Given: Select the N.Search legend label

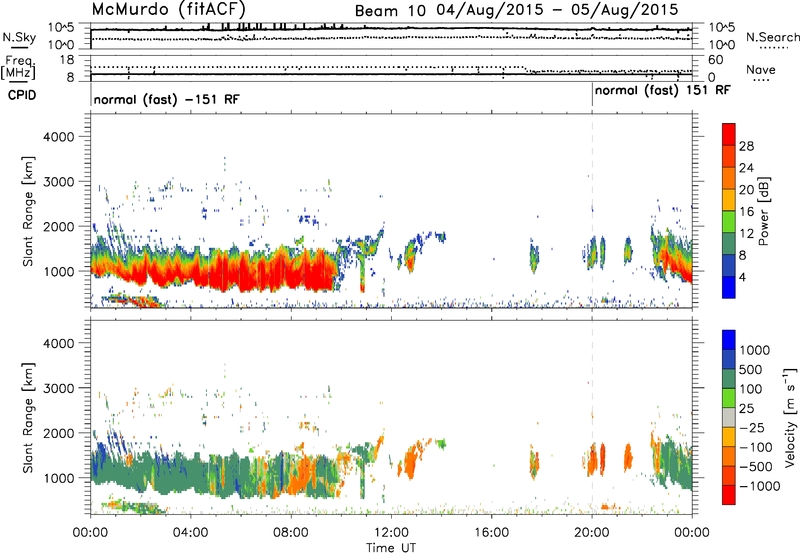Looking at the screenshot, I should [x=773, y=37].
